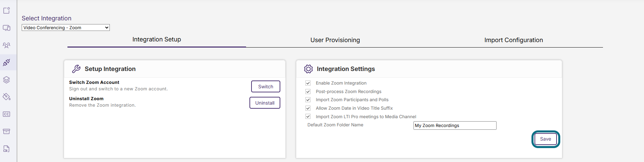Toggle Post-process Zoom Recordings checkbox
Screen dimensions: 644x162
308,91
